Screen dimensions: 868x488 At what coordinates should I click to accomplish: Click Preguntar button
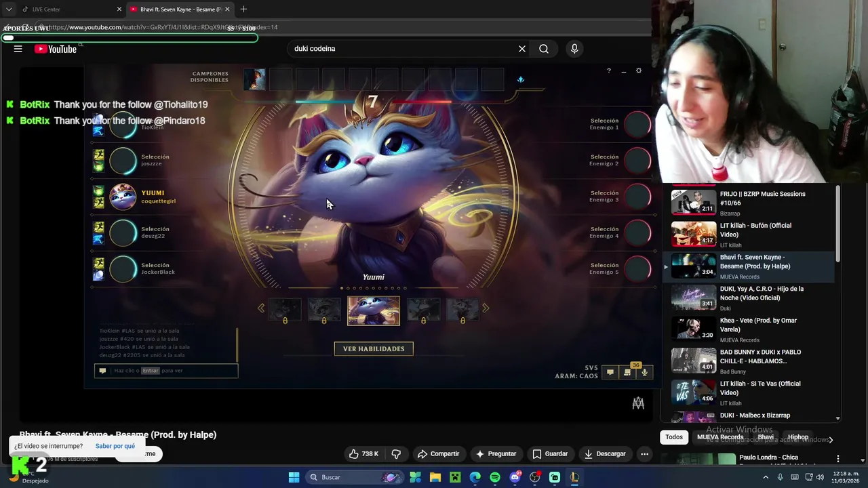coord(496,453)
